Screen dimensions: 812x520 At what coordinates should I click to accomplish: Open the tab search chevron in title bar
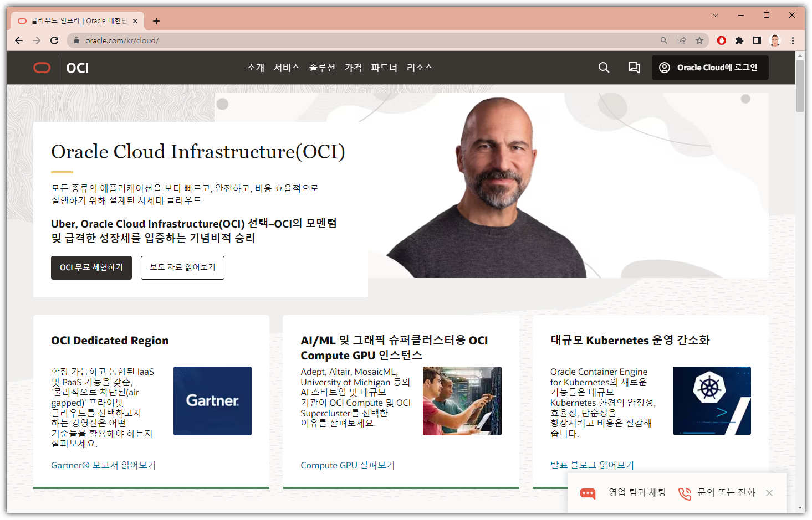click(x=716, y=15)
